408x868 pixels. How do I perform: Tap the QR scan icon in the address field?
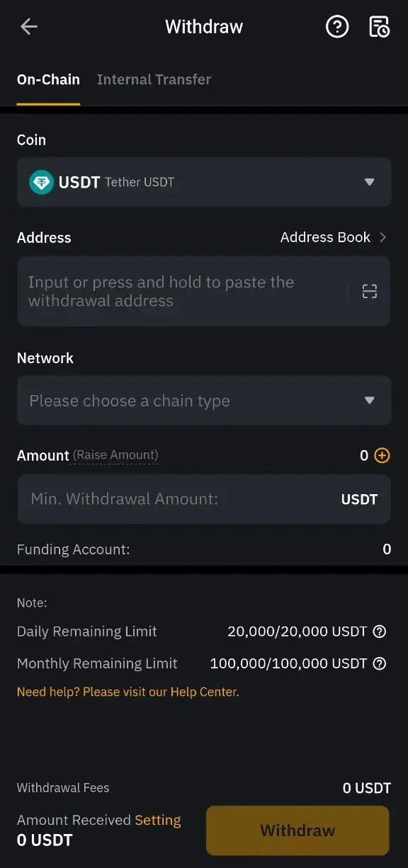[x=369, y=291]
